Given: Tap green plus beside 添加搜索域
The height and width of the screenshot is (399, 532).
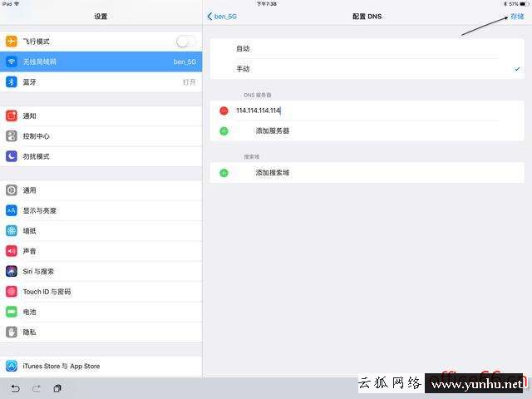Looking at the screenshot, I should pyautogui.click(x=224, y=173).
